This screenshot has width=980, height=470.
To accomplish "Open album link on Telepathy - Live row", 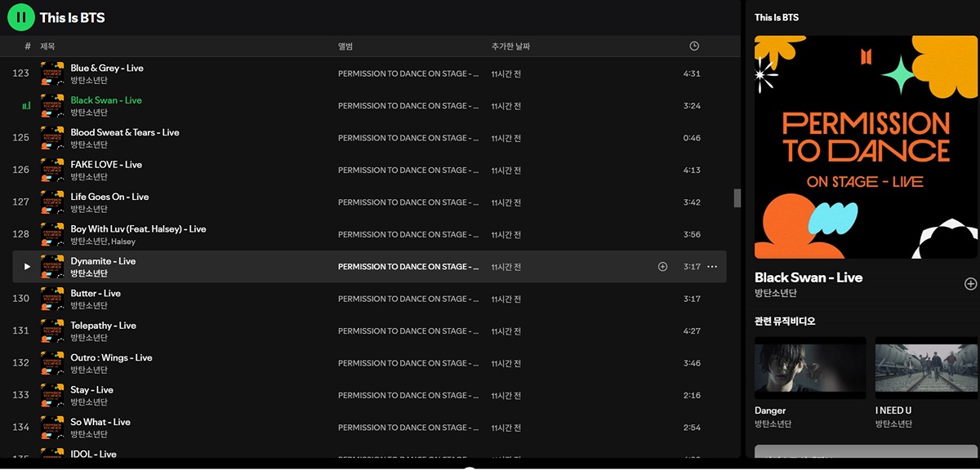I will [x=408, y=330].
